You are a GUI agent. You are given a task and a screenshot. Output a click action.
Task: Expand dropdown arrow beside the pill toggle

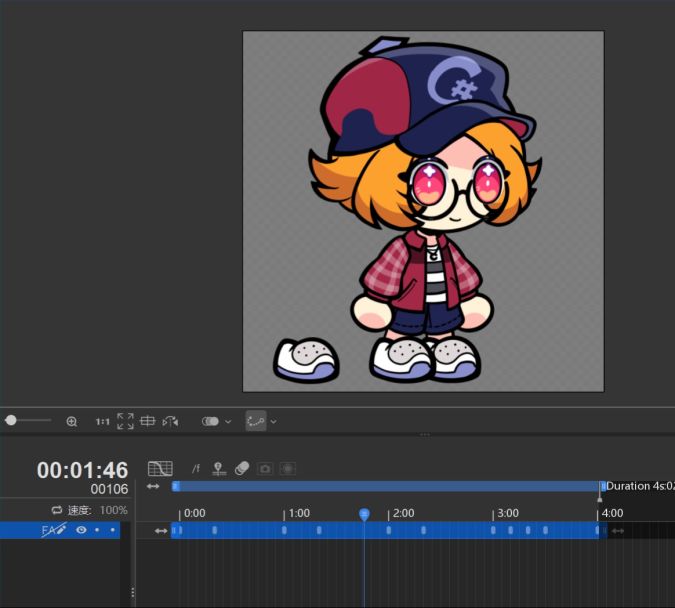tap(228, 422)
